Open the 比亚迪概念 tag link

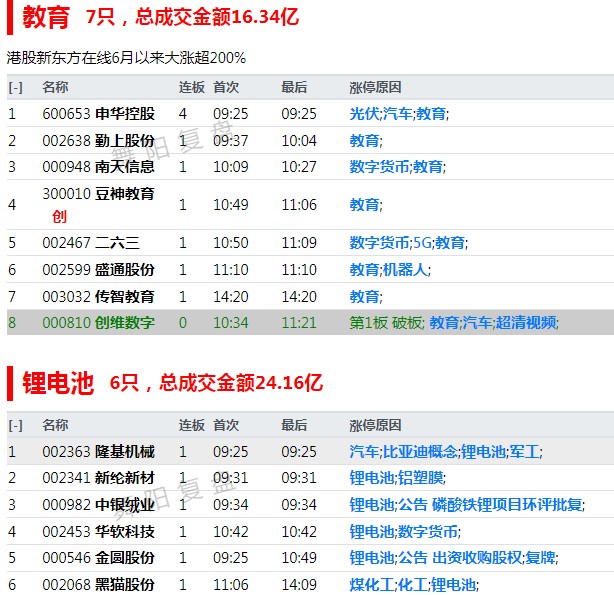420,452
